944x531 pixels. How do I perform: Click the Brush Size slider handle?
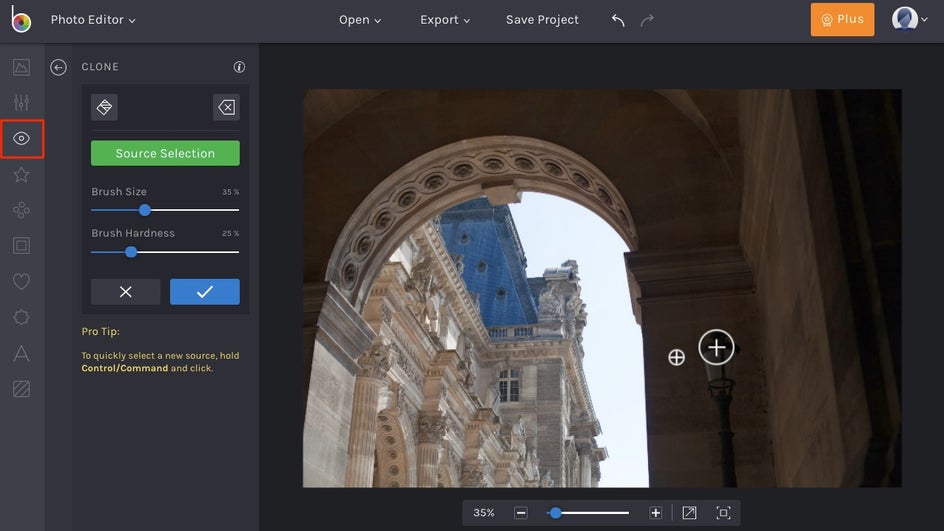[145, 210]
